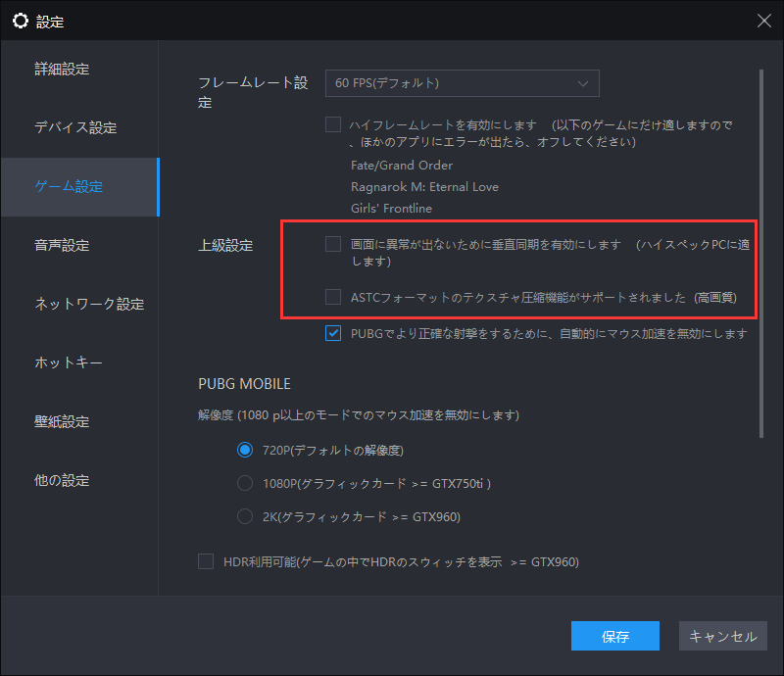Open the 60 FPS frame rate dropdown
The height and width of the screenshot is (676, 784).
462,83
